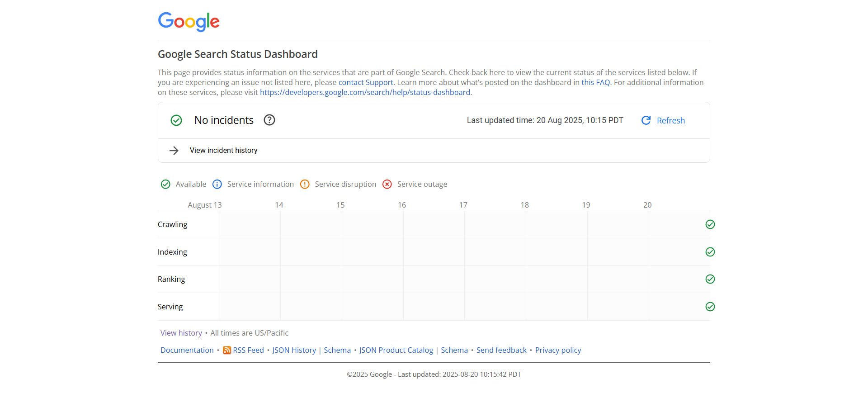Click the Ranking row label

[171, 279]
